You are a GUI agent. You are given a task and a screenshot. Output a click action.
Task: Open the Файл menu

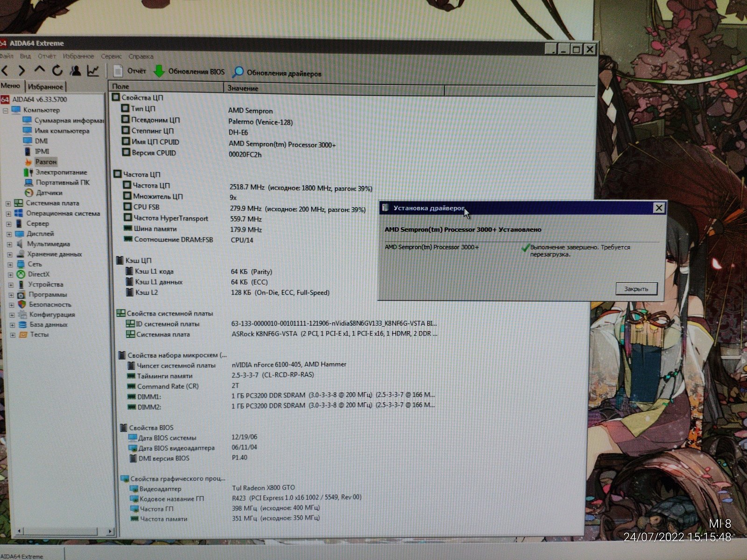coord(7,56)
